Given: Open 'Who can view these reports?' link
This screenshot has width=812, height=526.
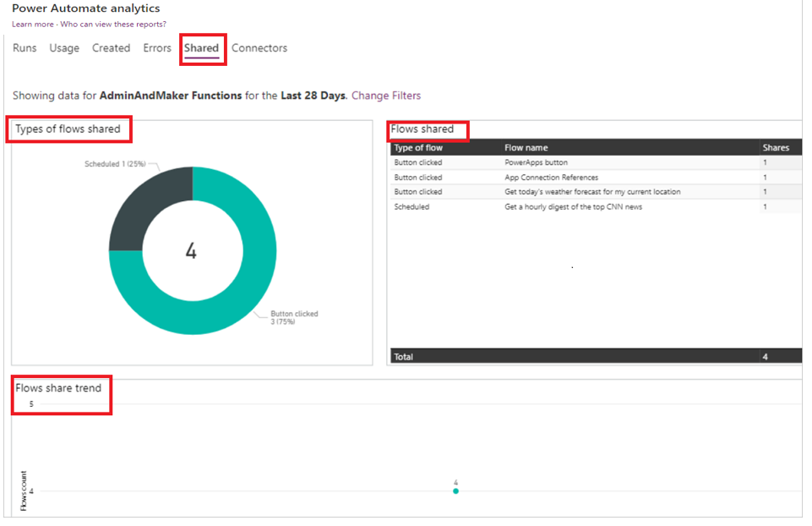Looking at the screenshot, I should 113,25.
